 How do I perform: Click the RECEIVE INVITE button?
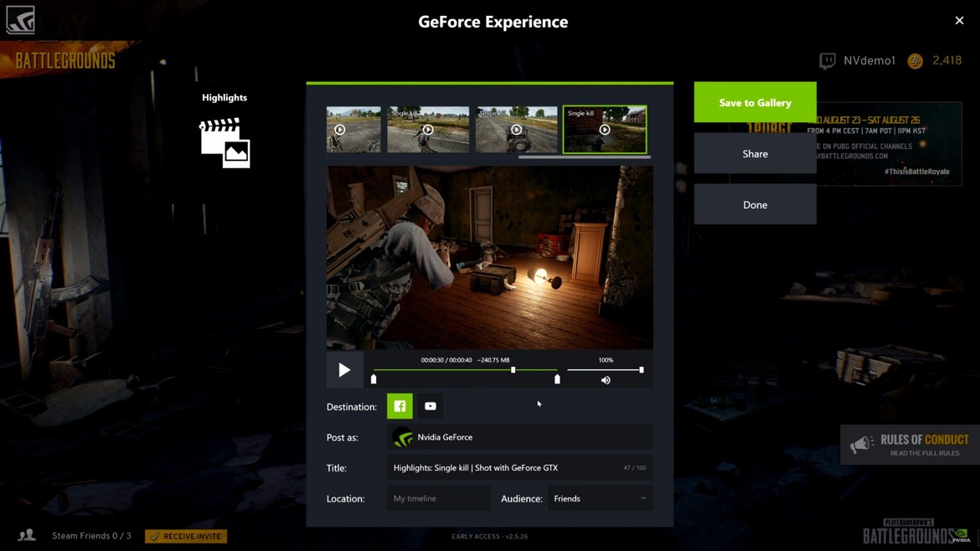pos(186,536)
